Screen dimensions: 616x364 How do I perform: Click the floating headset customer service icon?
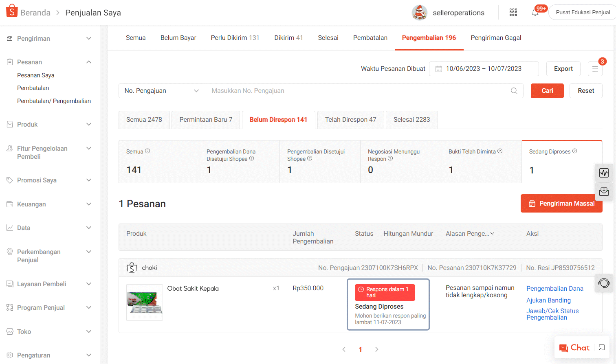(x=604, y=283)
